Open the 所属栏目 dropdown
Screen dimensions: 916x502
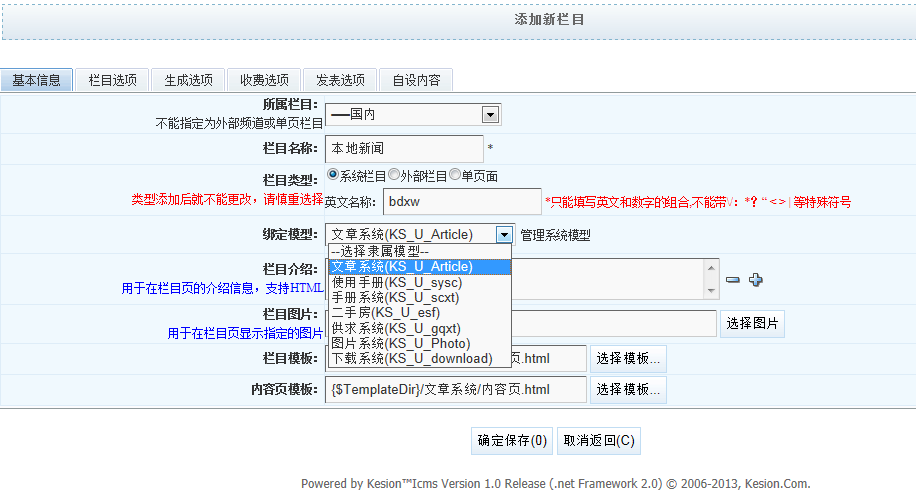click(x=490, y=115)
